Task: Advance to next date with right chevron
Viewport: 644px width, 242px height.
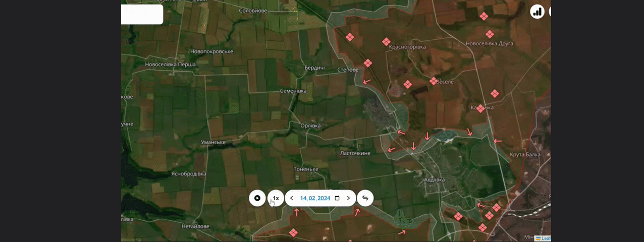Action: 348,198
